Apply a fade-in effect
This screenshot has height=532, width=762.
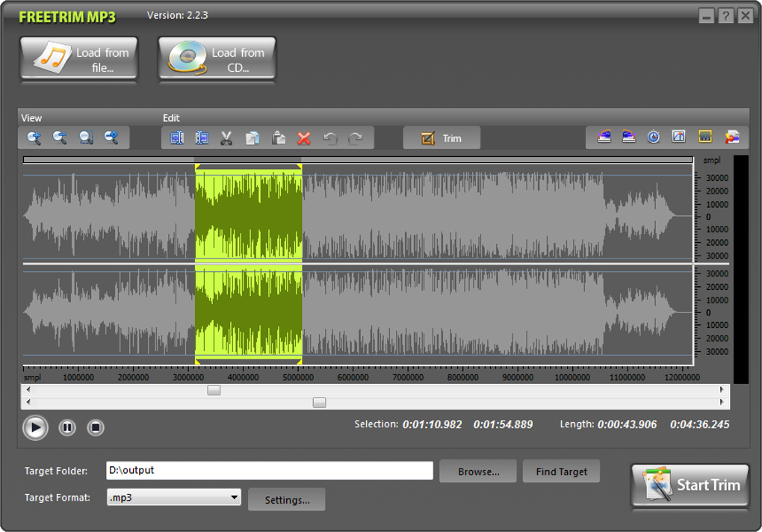605,137
